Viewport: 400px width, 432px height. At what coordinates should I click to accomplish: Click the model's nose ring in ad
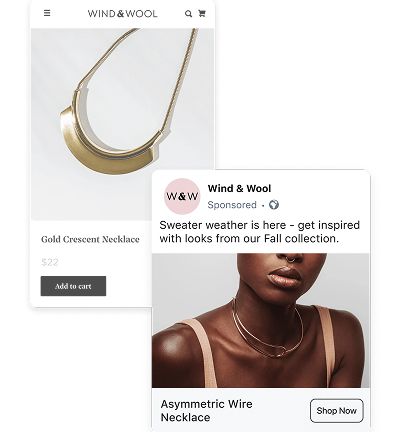(291, 258)
